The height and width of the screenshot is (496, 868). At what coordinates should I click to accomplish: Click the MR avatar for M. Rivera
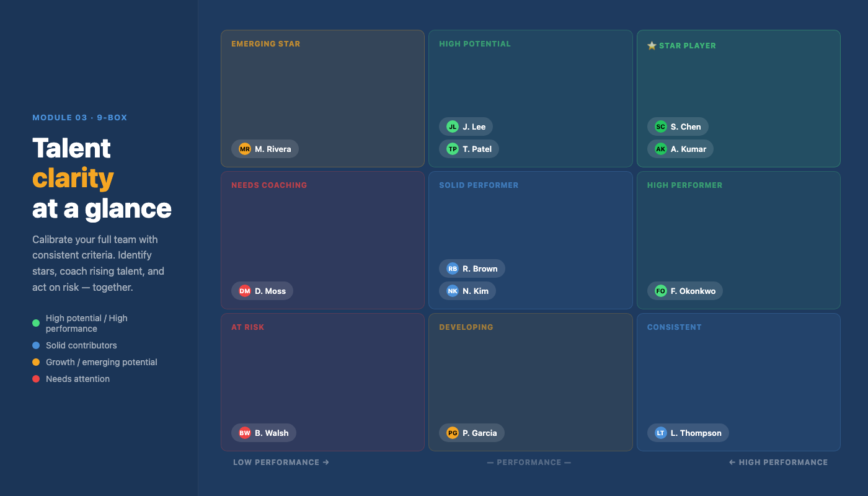(245, 149)
